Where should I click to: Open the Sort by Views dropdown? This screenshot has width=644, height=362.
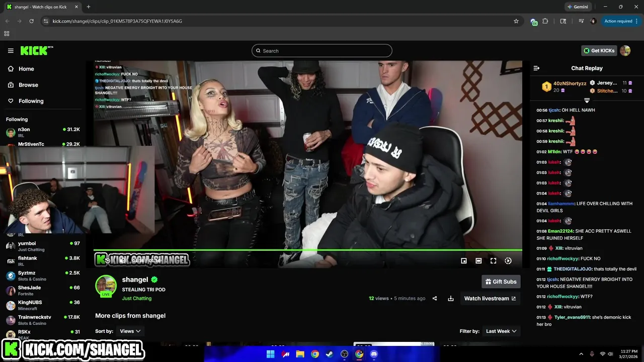coord(130,331)
